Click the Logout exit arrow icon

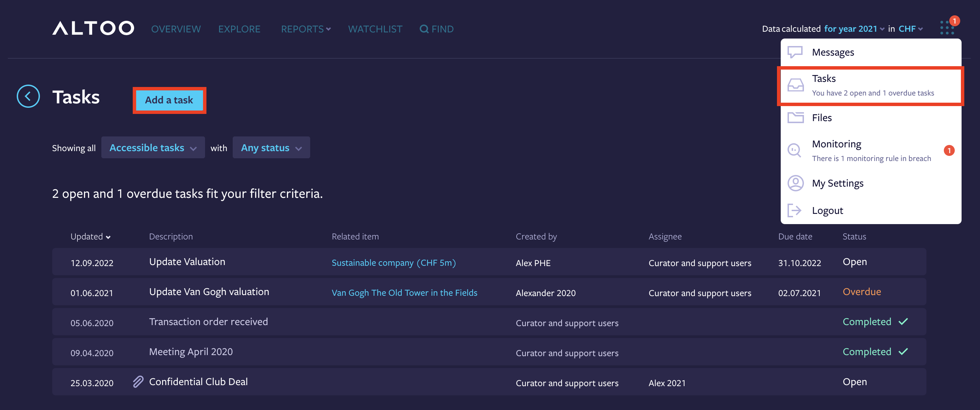click(x=794, y=210)
